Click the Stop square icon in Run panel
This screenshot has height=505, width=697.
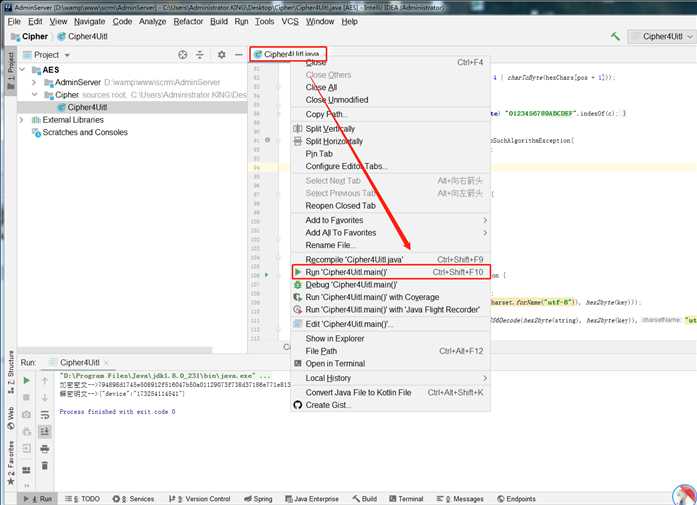click(x=27, y=397)
